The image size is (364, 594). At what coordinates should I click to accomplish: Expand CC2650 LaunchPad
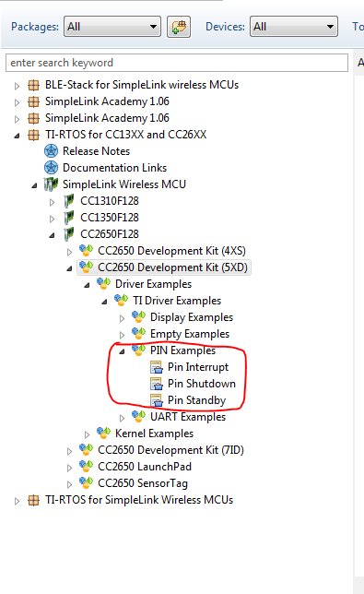click(69, 468)
